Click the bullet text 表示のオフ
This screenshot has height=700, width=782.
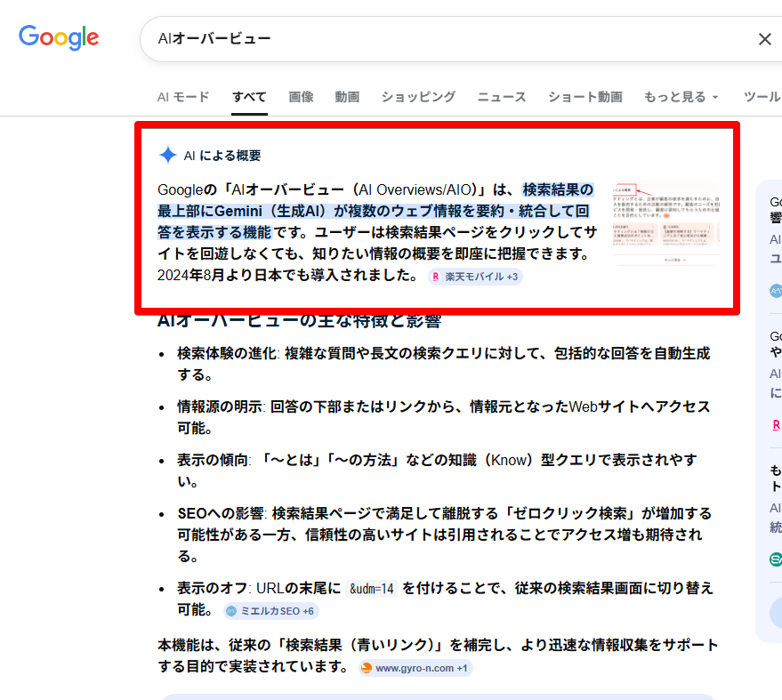coord(213,588)
